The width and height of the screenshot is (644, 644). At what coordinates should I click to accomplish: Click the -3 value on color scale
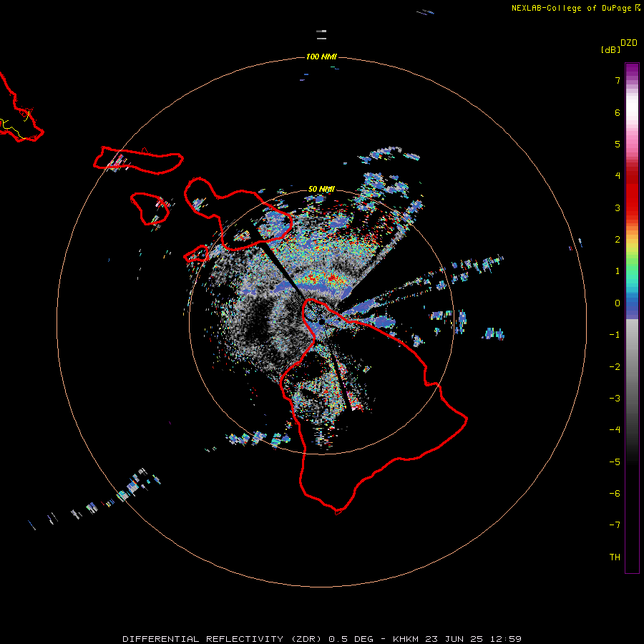[x=615, y=399]
